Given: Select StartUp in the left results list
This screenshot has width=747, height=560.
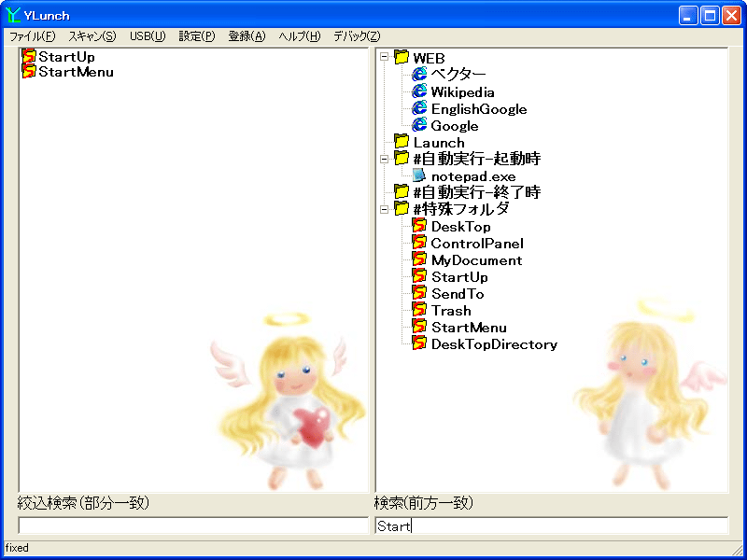Looking at the screenshot, I should tap(66, 57).
